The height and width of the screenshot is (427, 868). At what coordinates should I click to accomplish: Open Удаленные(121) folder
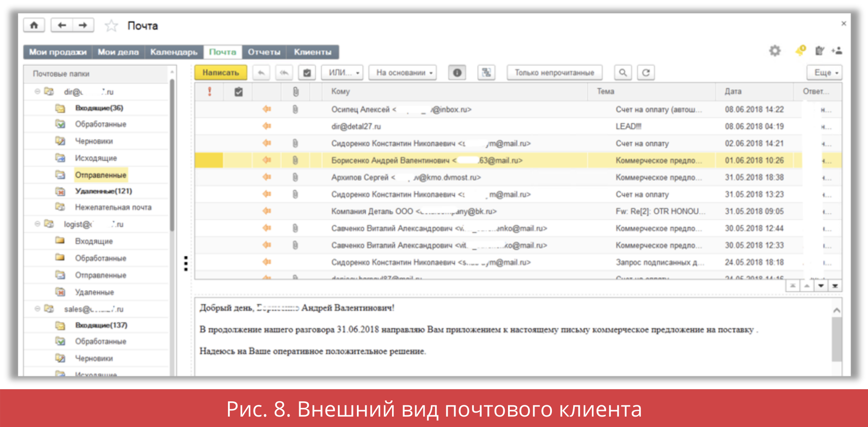click(x=103, y=191)
